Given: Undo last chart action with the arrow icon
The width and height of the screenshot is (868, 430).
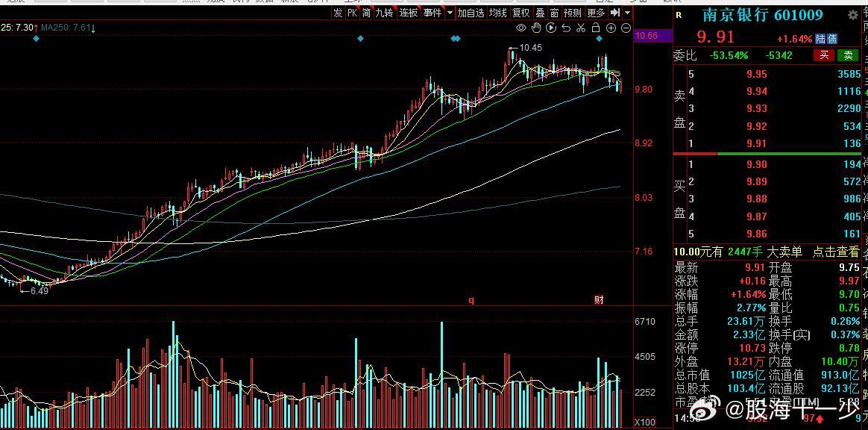Looking at the screenshot, I should [x=566, y=28].
